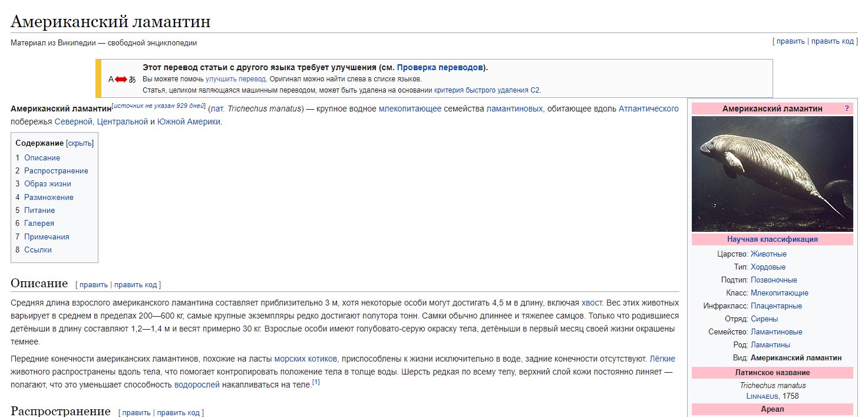The height and width of the screenshot is (417, 868).
Task: Jump to contents item 'Размножение'
Action: coord(49,197)
